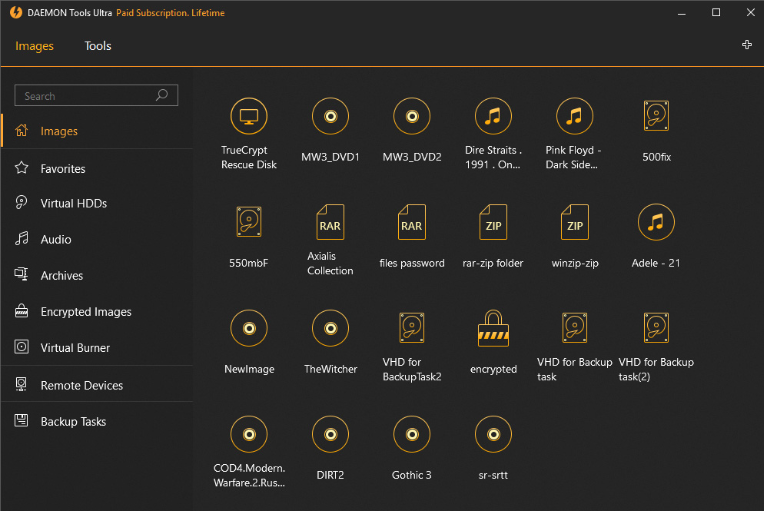Open Archives category in the sidebar
Screen dimensions: 764x511
[97, 275]
